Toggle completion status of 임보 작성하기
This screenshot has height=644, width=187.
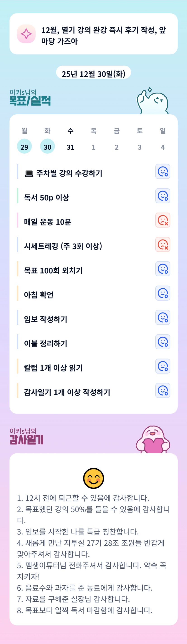[163, 317]
